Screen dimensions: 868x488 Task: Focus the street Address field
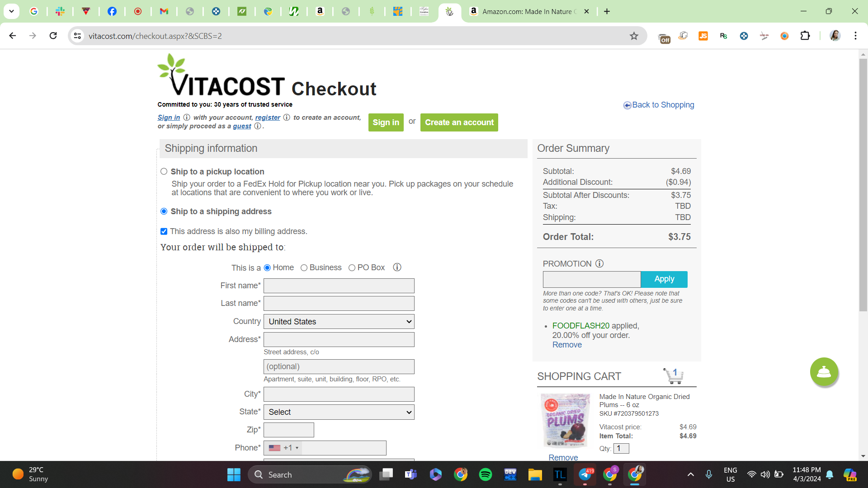(339, 339)
